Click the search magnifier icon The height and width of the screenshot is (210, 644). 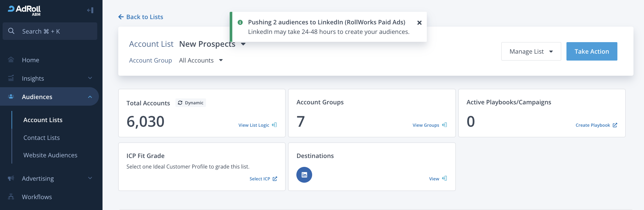11,31
